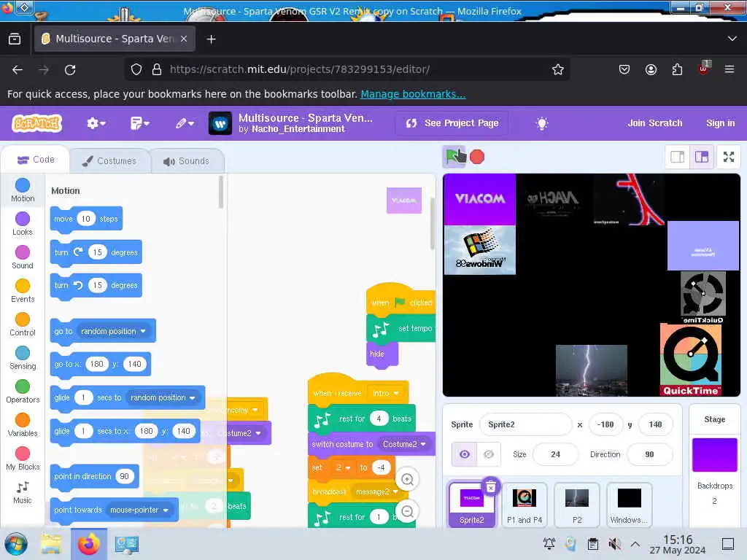The image size is (747, 560).
Task: Open the Operators blocks category
Action: (x=23, y=392)
